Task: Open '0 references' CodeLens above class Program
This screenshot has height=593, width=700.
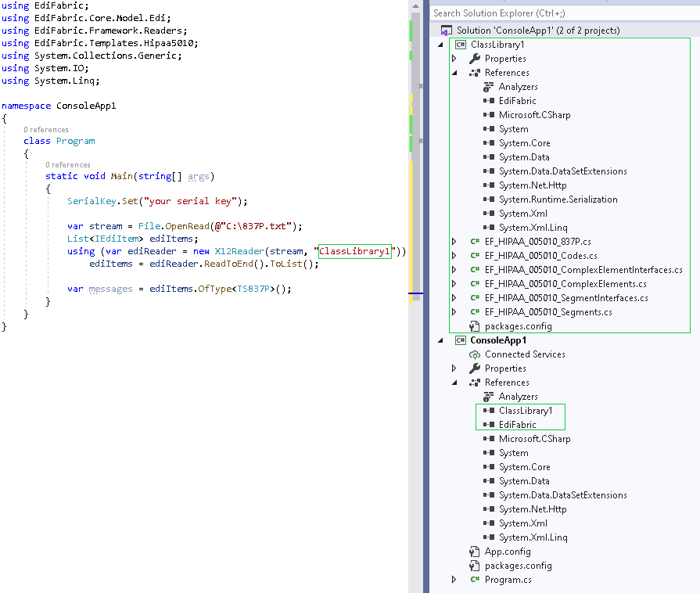Action: (x=46, y=130)
